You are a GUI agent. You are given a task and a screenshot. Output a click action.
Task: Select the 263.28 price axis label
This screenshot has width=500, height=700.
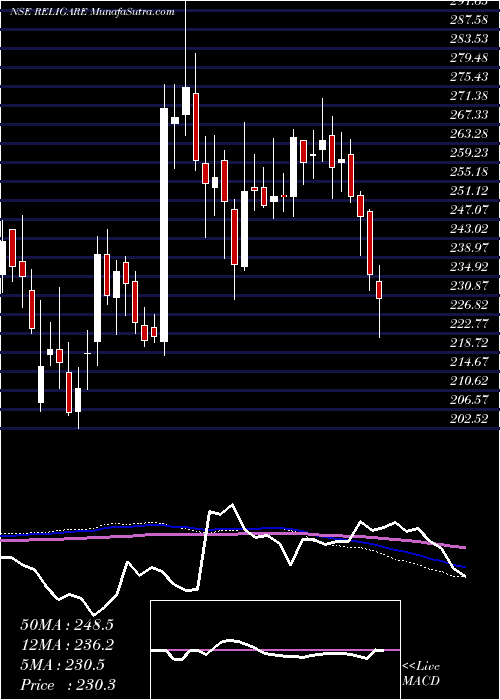tap(469, 134)
